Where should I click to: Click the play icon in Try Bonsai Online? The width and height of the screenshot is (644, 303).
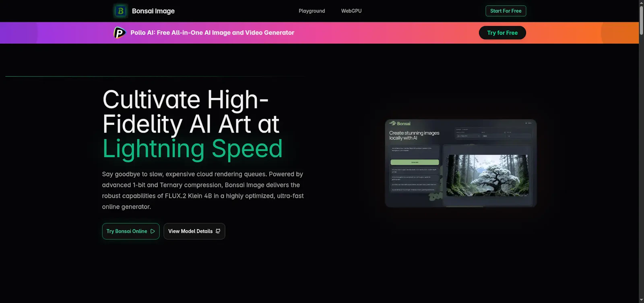pyautogui.click(x=153, y=231)
